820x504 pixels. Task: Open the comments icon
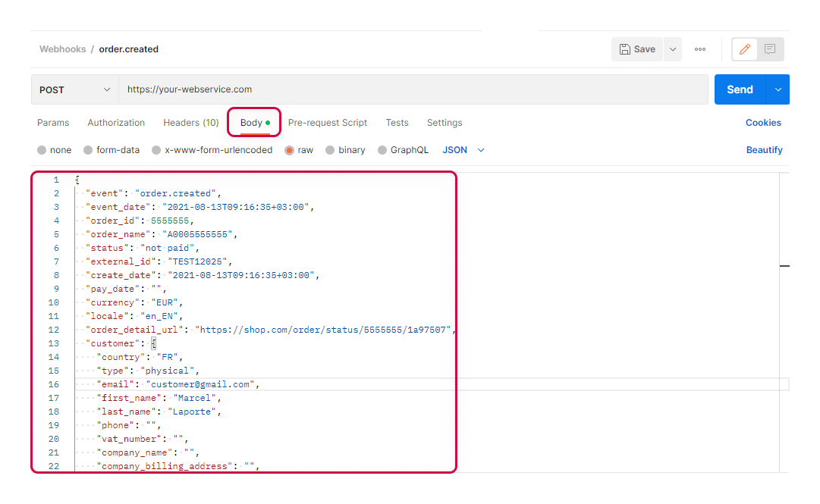pyautogui.click(x=770, y=49)
